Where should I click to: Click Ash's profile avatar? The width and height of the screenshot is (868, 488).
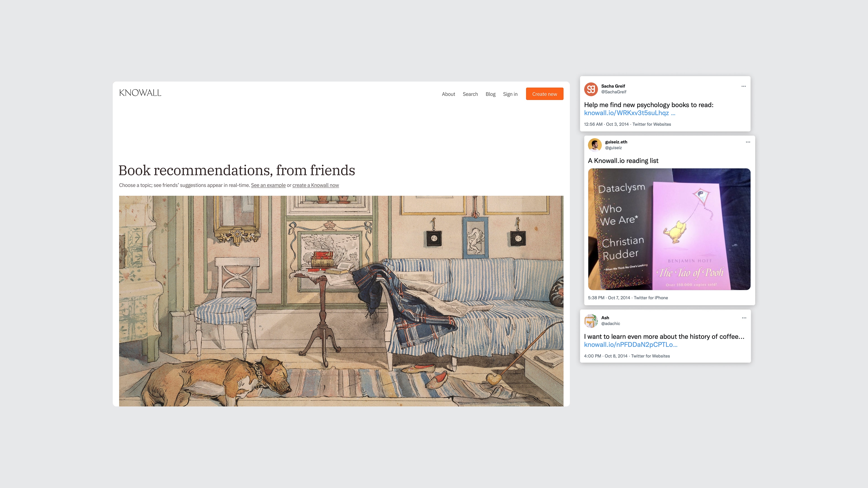[591, 321]
